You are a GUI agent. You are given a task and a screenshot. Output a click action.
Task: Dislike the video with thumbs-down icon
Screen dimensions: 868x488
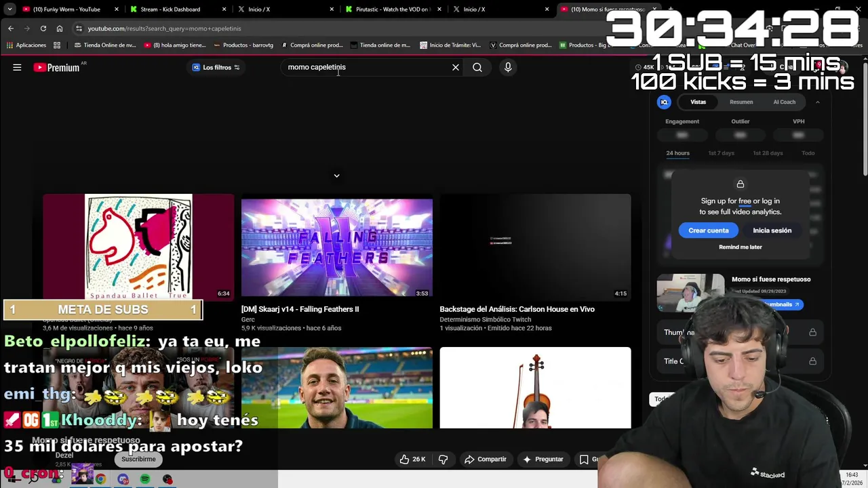pyautogui.click(x=443, y=459)
